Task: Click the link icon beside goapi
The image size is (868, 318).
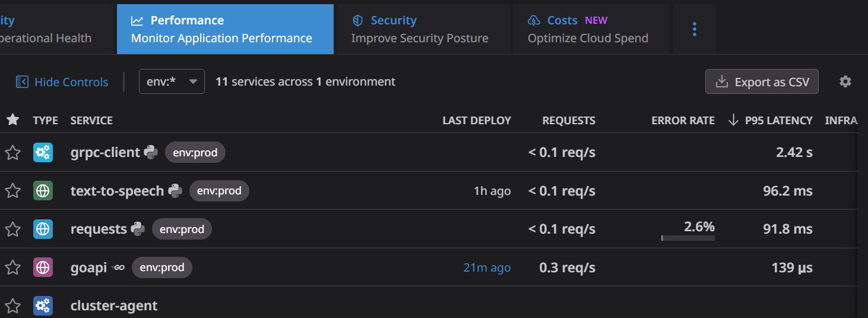Action: [x=119, y=267]
